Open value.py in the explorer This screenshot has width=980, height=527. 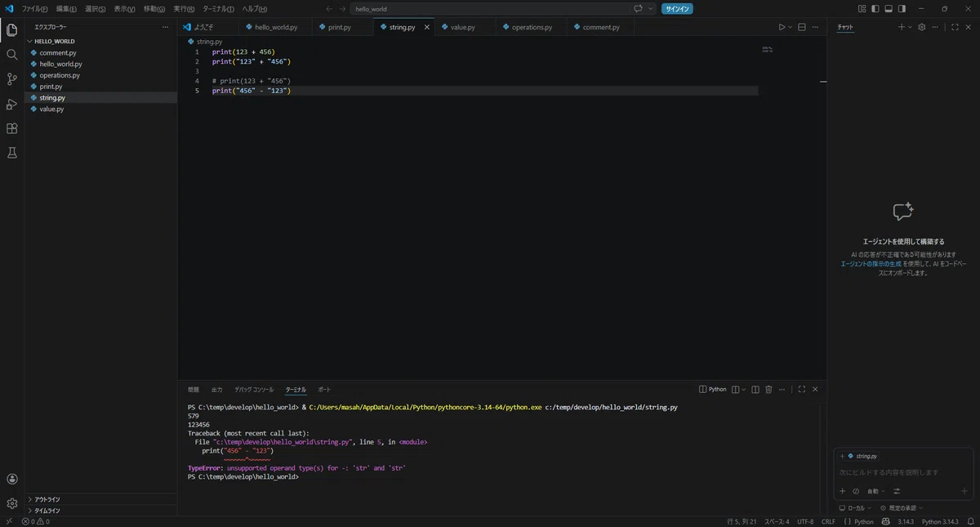(x=51, y=109)
